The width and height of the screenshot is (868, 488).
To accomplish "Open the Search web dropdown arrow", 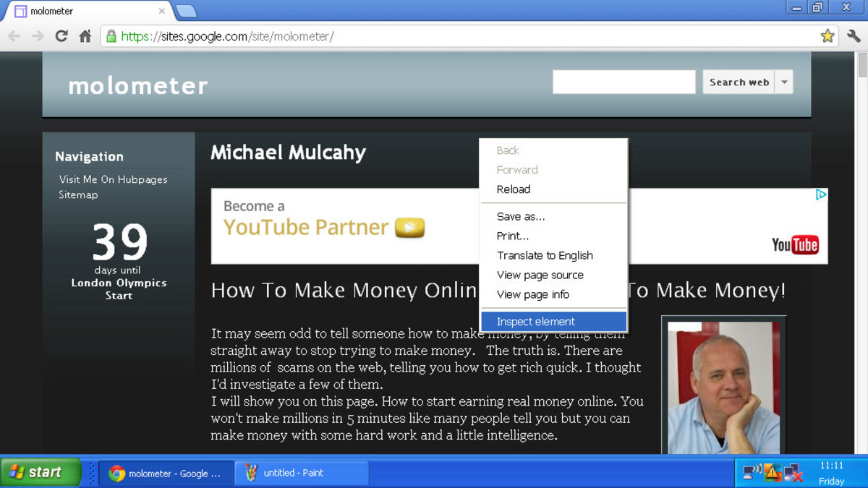I will [x=784, y=82].
